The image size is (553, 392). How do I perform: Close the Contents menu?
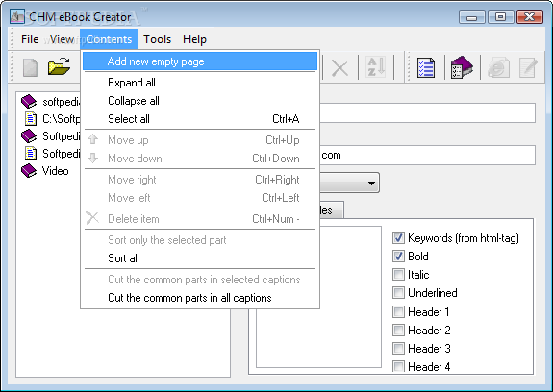[109, 39]
